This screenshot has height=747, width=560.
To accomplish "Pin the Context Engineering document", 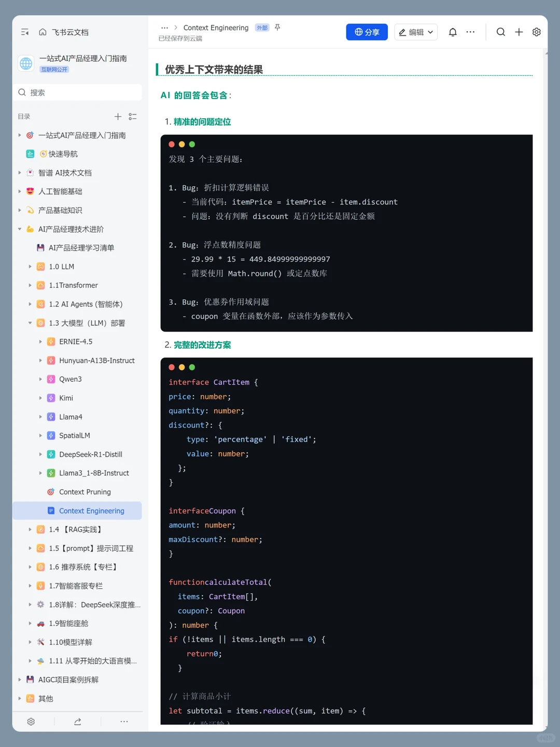I will 277,27.
